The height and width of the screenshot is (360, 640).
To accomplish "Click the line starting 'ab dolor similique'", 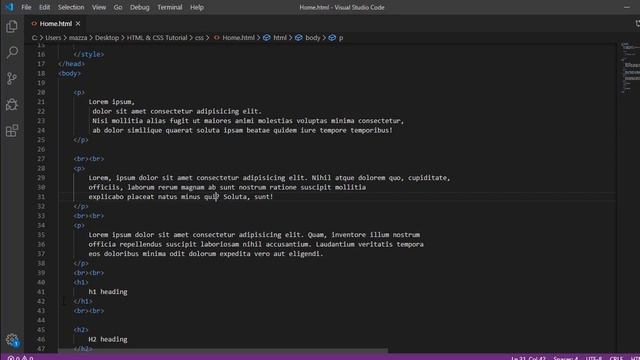I will tap(242, 130).
